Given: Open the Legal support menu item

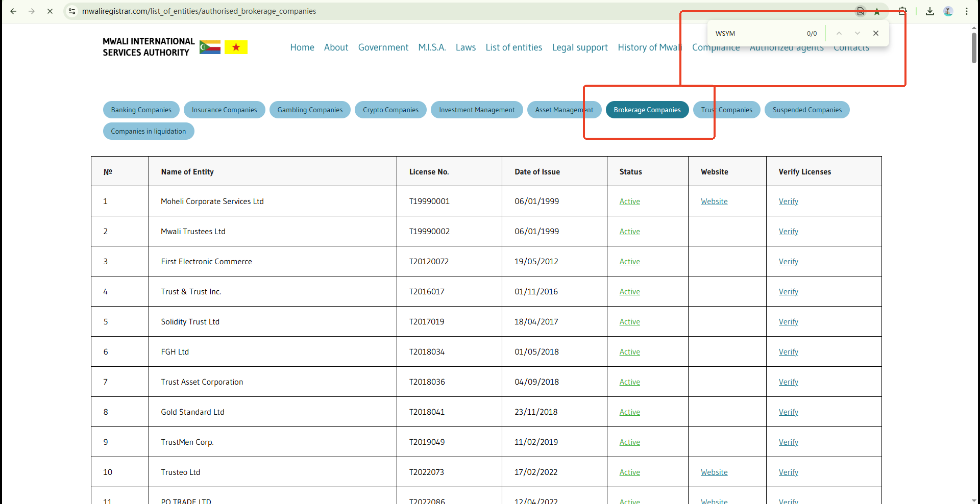Looking at the screenshot, I should tap(580, 47).
